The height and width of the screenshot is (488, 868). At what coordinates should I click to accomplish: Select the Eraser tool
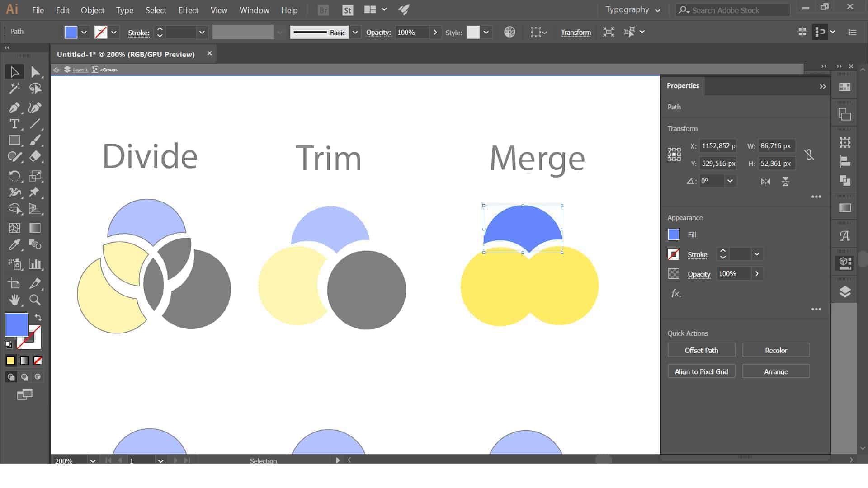click(x=35, y=157)
